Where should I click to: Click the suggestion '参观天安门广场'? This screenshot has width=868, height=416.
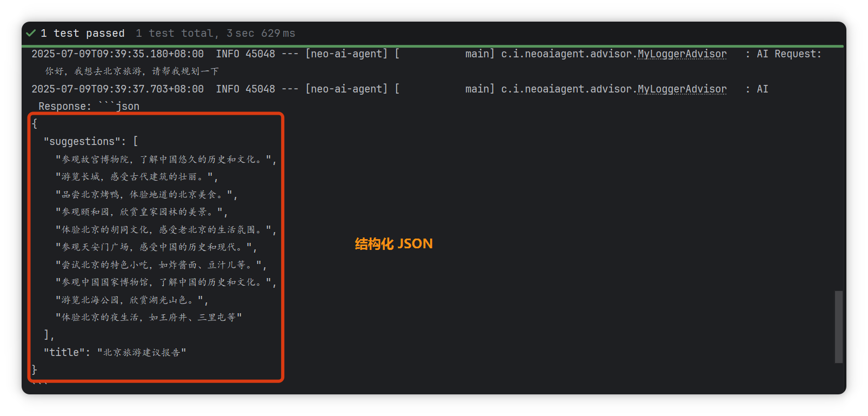[x=156, y=247]
